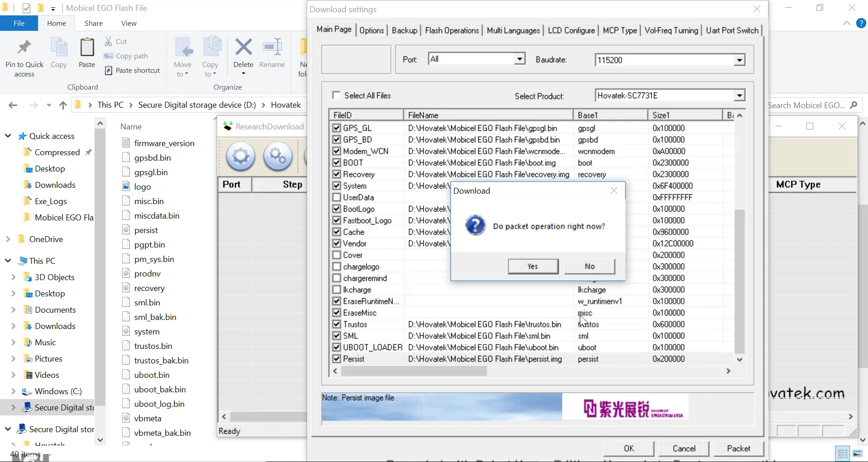Screen dimensions: 868x462
Task: Click the Explorer help question mark icon
Action: [x=861, y=23]
